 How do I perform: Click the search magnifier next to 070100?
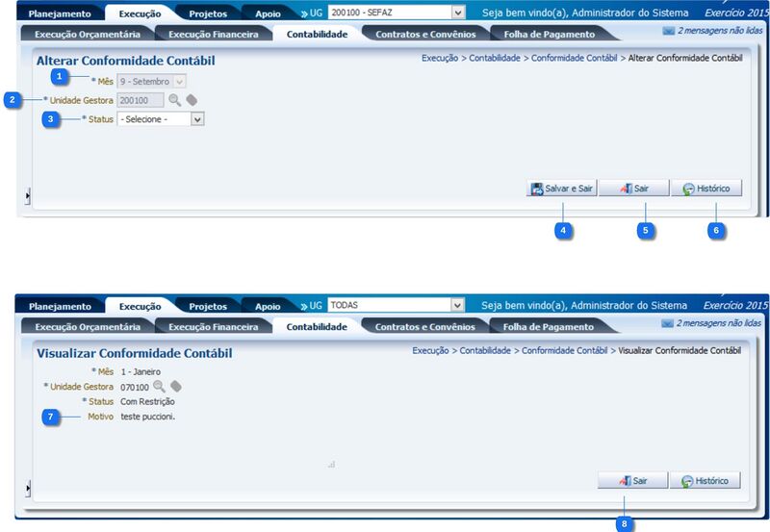[159, 386]
